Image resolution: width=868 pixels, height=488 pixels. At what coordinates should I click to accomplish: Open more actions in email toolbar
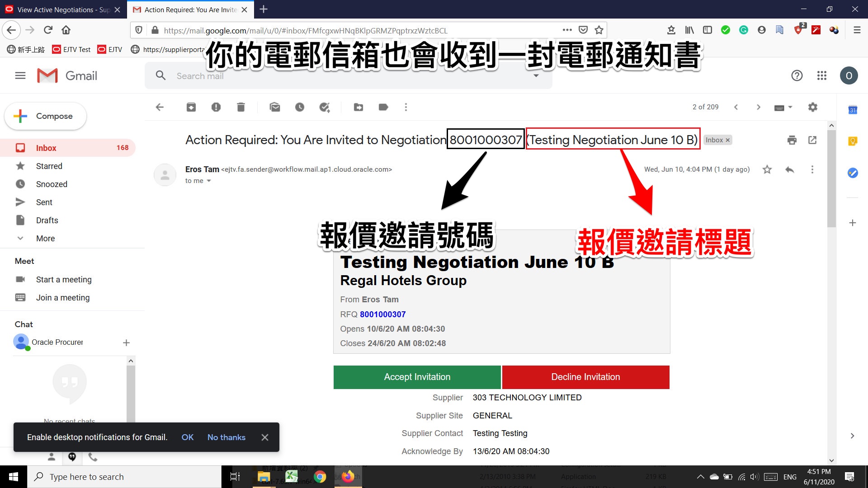tap(406, 107)
